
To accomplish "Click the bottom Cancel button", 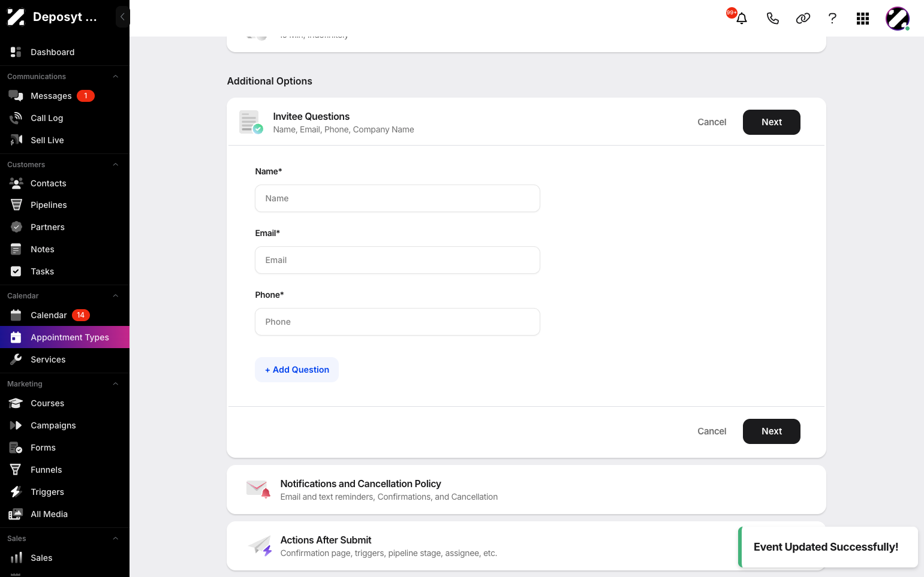I will pyautogui.click(x=712, y=431).
